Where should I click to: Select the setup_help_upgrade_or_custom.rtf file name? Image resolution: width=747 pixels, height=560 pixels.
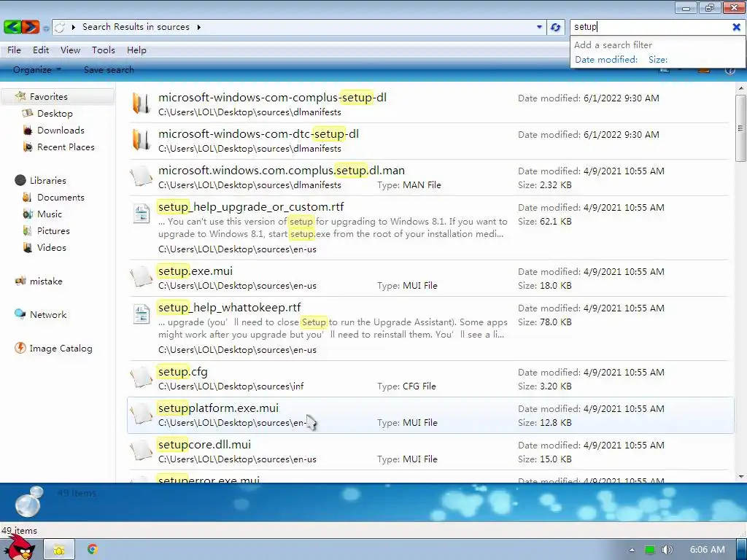(x=251, y=207)
